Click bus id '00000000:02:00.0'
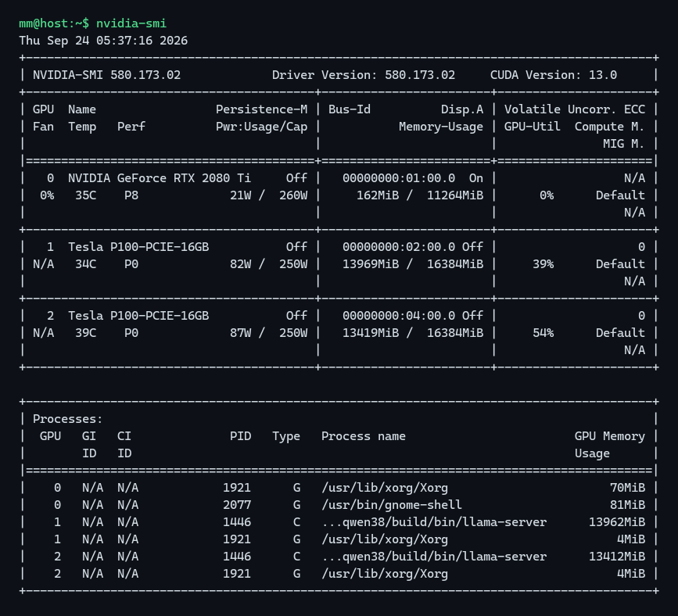 pyautogui.click(x=399, y=247)
